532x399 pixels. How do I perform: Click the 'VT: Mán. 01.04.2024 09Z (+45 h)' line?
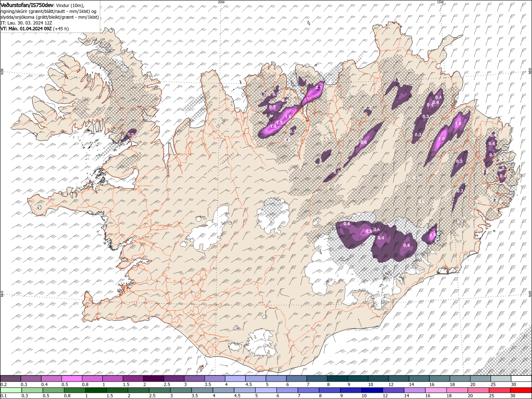coord(34,29)
